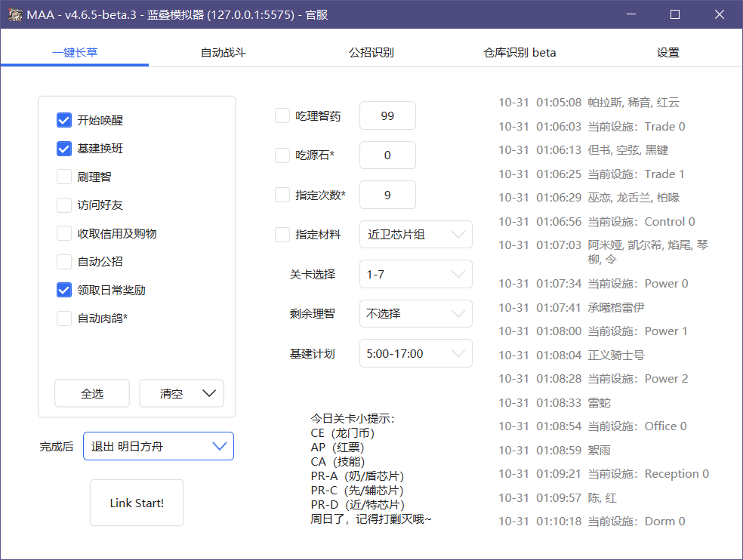This screenshot has width=743, height=560.
Task: Click log entry 当前设施: Control 0
Action: point(642,222)
